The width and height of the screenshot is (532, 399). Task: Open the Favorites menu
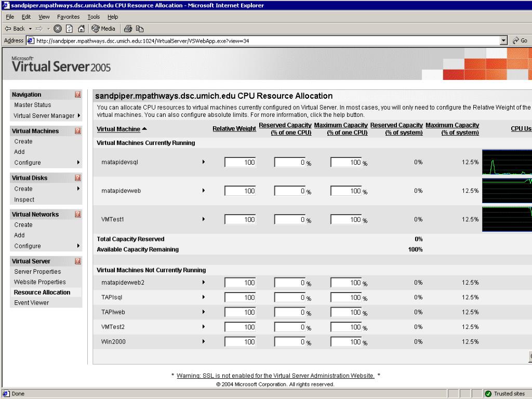click(68, 17)
